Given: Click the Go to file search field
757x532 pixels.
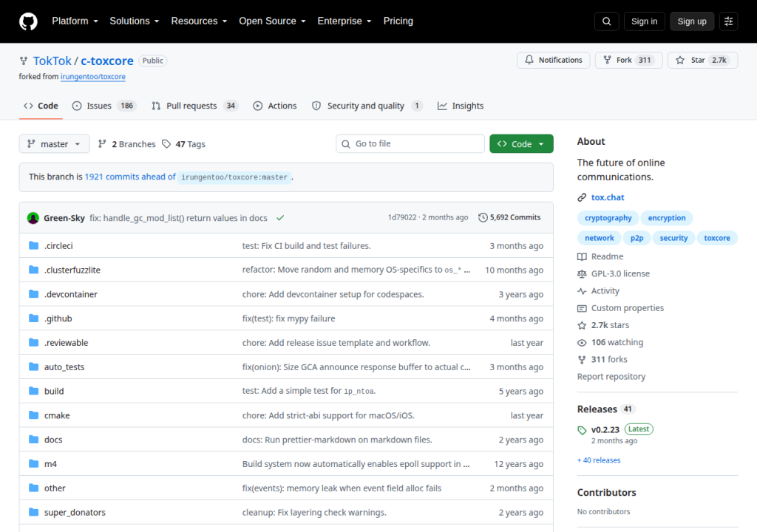Looking at the screenshot, I should (410, 144).
